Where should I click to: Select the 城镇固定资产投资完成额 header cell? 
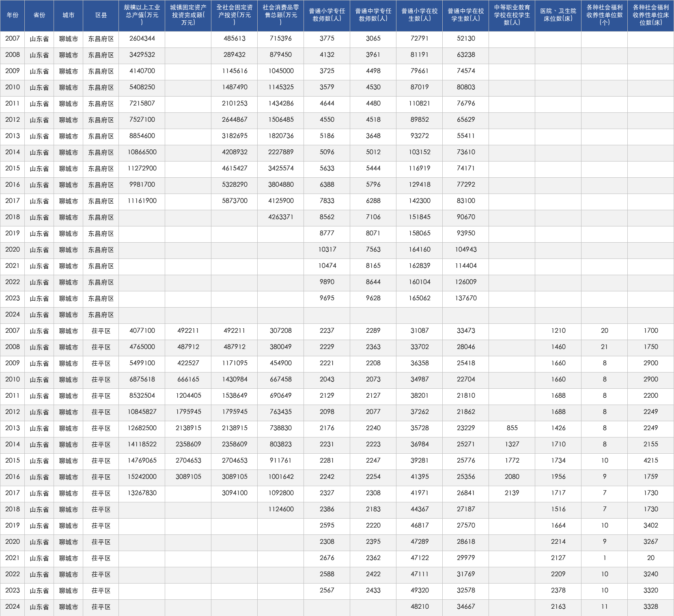click(x=188, y=15)
